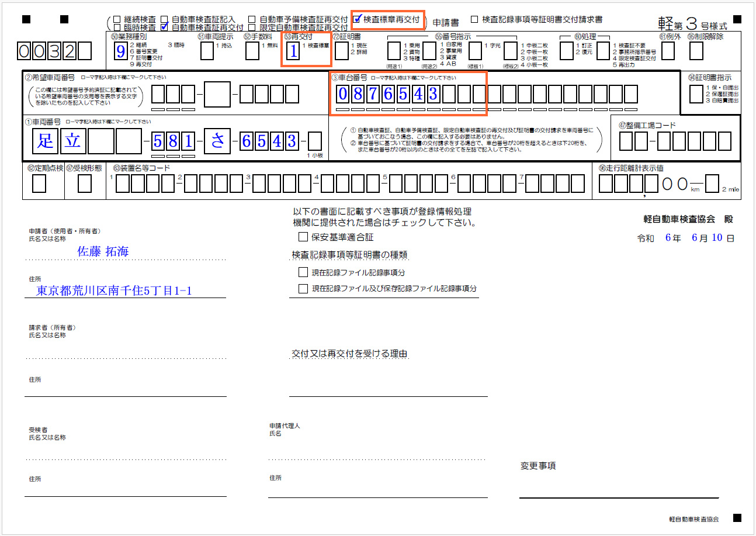The image size is (756, 536).
Task: Click the 手数料 code box
Action: point(252,51)
